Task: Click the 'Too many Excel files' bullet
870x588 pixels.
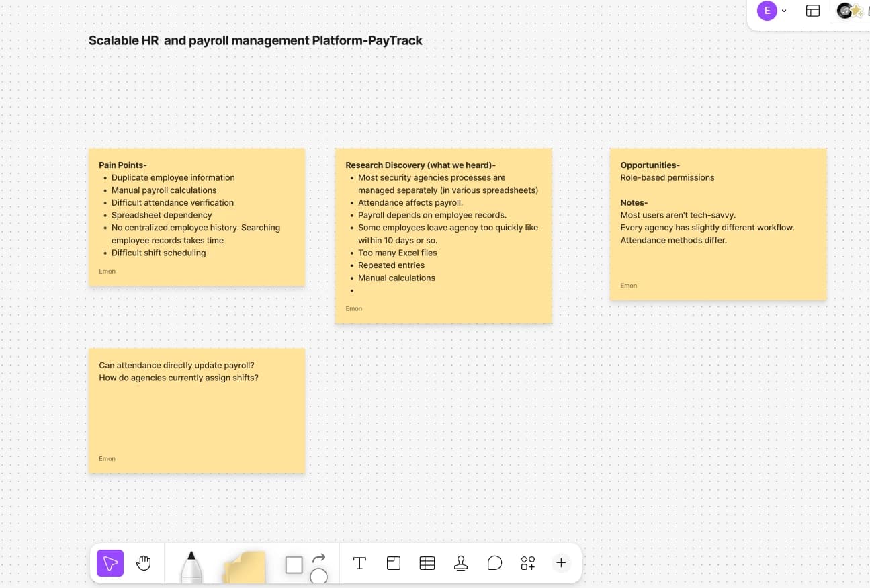Action: (x=398, y=253)
